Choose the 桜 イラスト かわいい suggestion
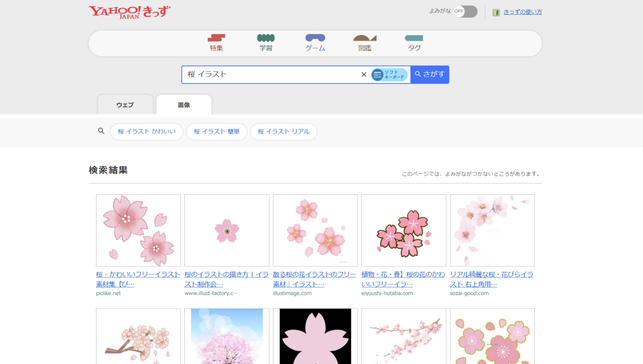This screenshot has height=364, width=643. point(146,132)
